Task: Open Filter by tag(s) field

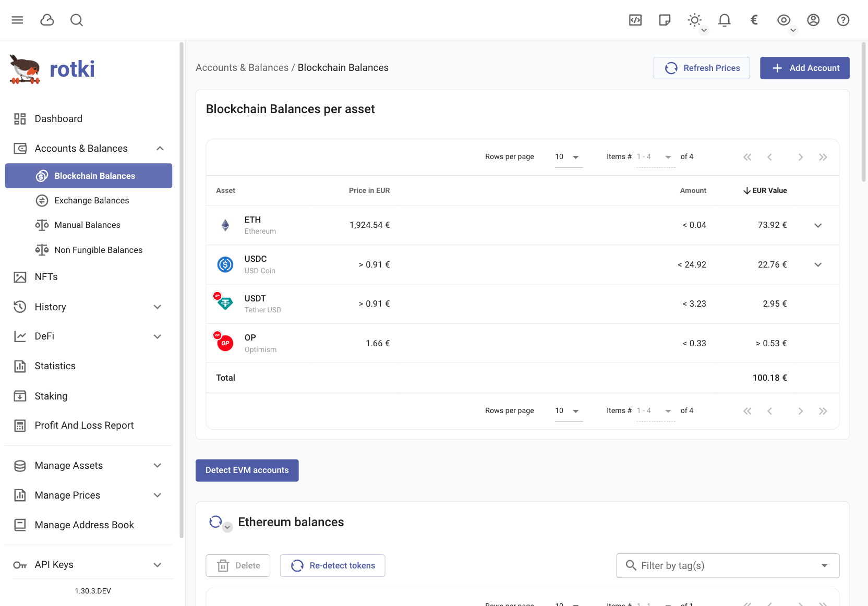Action: point(728,566)
